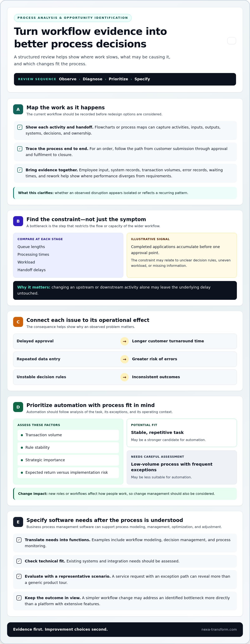
Task: Toggle the 'Check technical fit' checkbox
Action: coord(19,561)
